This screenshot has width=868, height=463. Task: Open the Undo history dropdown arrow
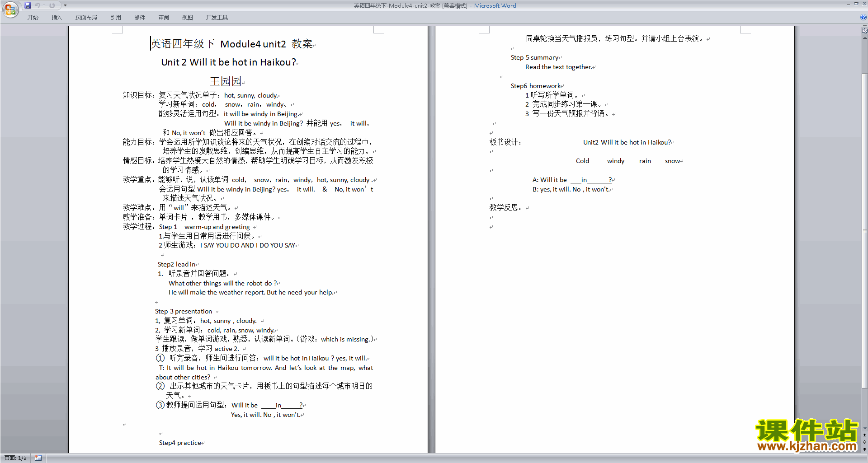click(x=44, y=5)
